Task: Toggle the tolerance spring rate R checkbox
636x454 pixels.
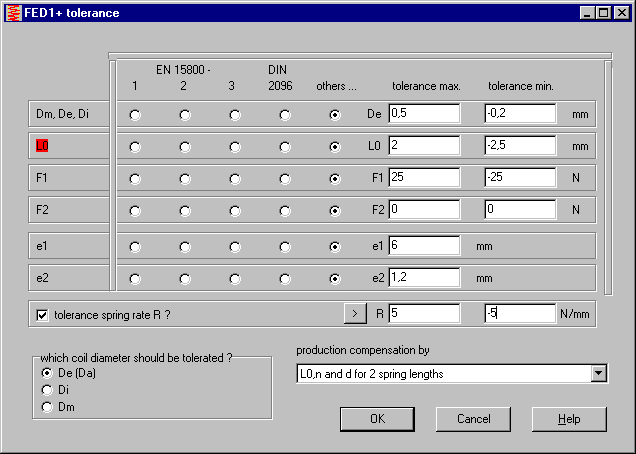Action: click(43, 315)
